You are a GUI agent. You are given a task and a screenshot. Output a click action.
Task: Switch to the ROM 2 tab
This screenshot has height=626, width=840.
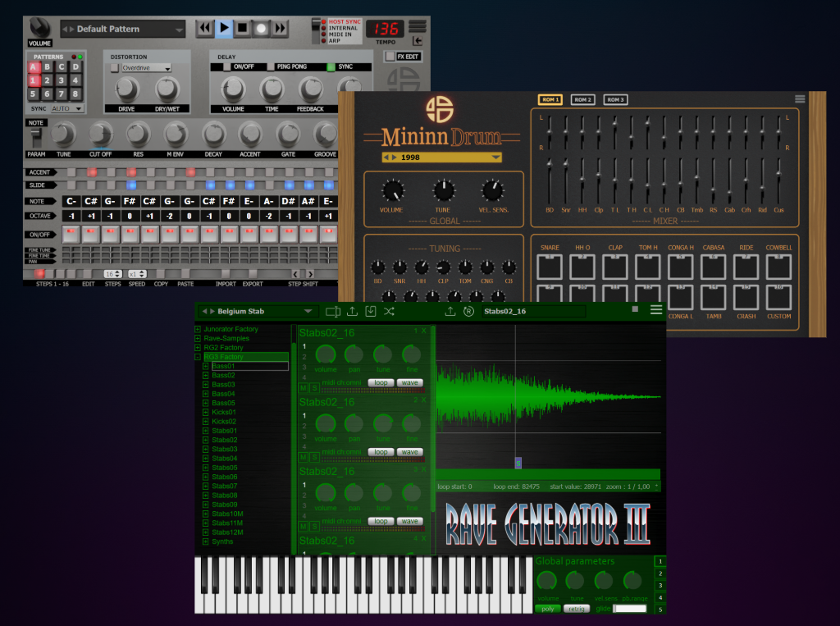coord(582,100)
